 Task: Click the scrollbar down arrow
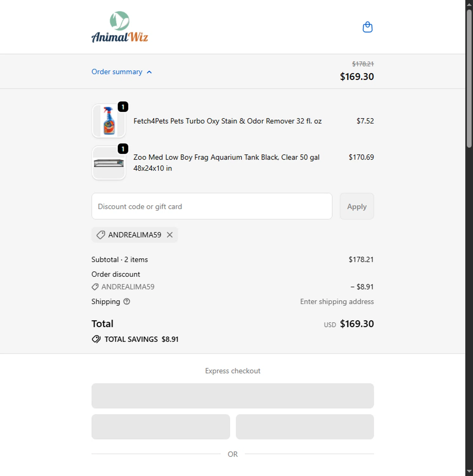point(469,472)
